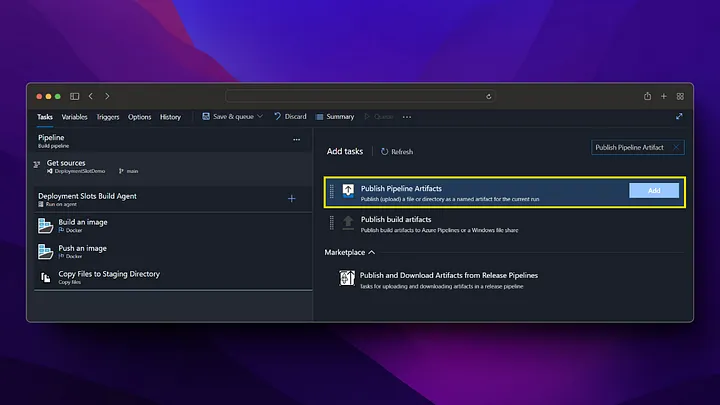The height and width of the screenshot is (405, 720).
Task: Add the Publish Pipeline Artifacts task
Action: [x=654, y=191]
